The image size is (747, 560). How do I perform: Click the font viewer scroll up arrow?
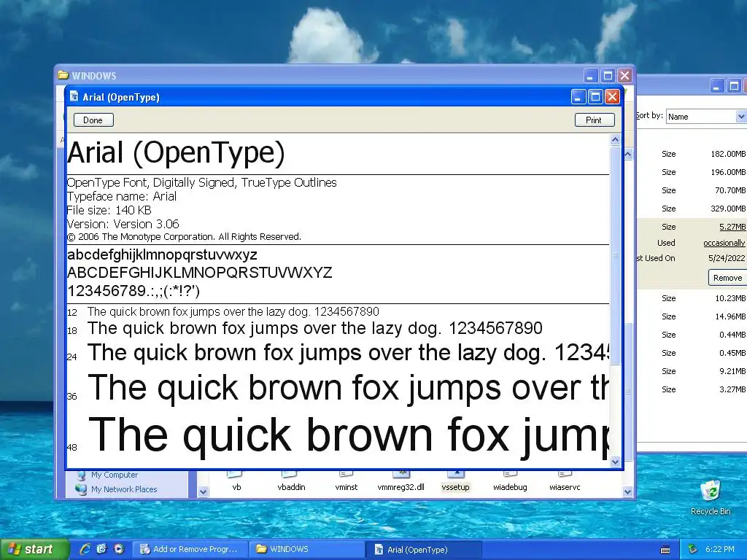pos(615,139)
